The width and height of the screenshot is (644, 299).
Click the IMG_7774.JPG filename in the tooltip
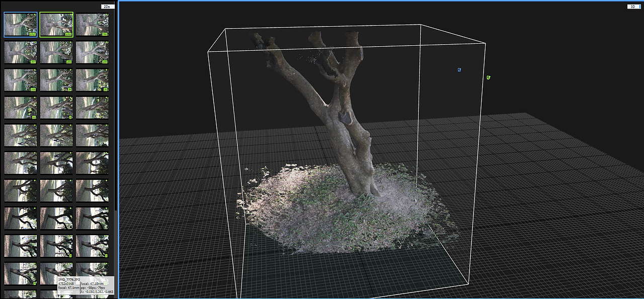[69, 278]
